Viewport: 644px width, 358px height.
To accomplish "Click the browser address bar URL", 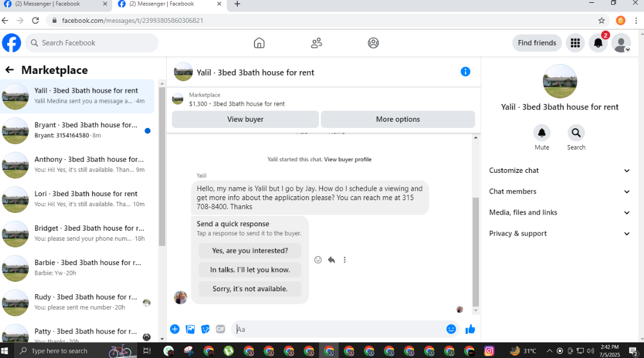I will coord(132,21).
